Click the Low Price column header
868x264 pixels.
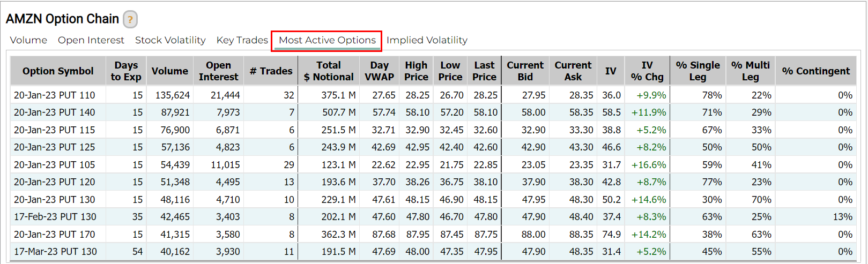(450, 71)
